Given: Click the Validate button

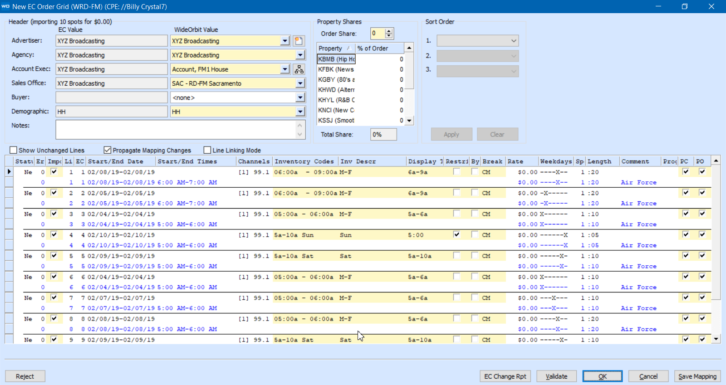Looking at the screenshot, I should [x=556, y=376].
